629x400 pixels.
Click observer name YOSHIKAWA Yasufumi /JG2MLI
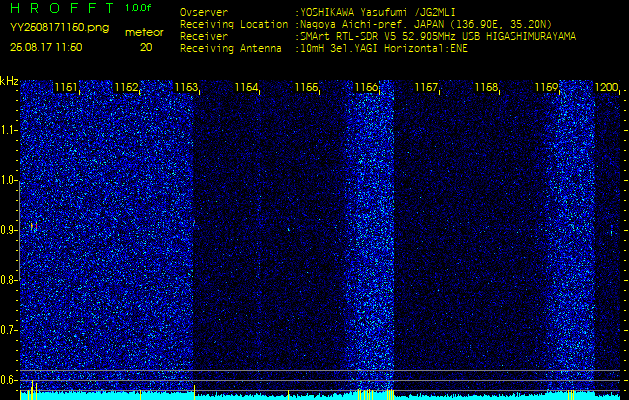click(377, 13)
